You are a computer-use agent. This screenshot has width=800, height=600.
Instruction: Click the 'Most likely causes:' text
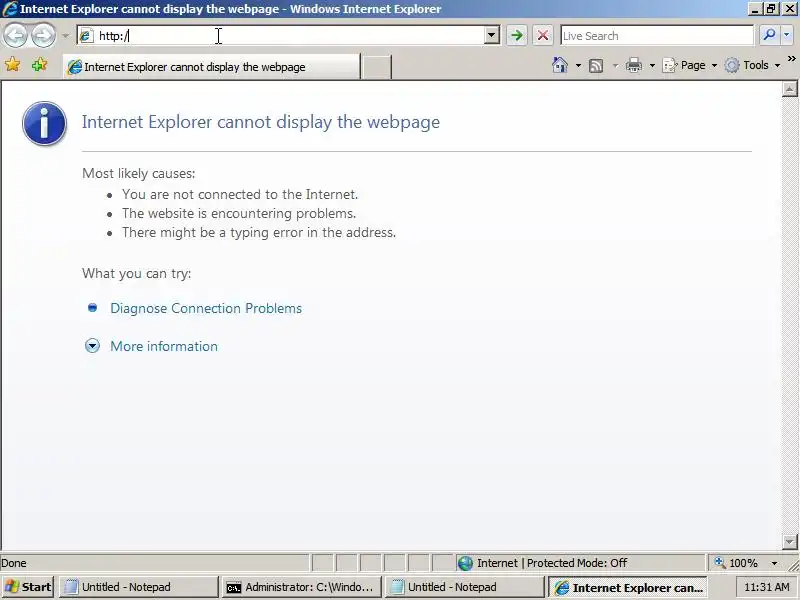[x=139, y=173]
